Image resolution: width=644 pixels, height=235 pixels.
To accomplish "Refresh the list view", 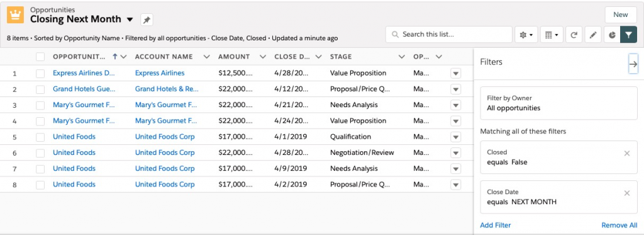I will tap(574, 35).
